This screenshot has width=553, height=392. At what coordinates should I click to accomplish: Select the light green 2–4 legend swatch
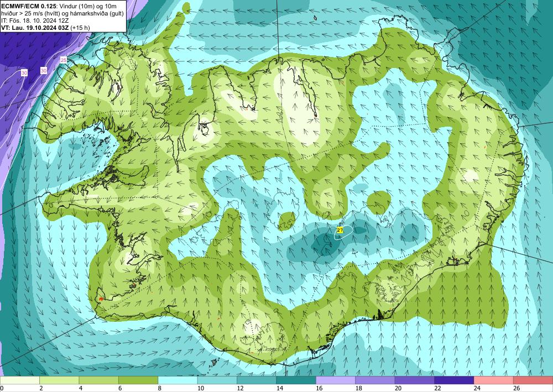coord(59,380)
